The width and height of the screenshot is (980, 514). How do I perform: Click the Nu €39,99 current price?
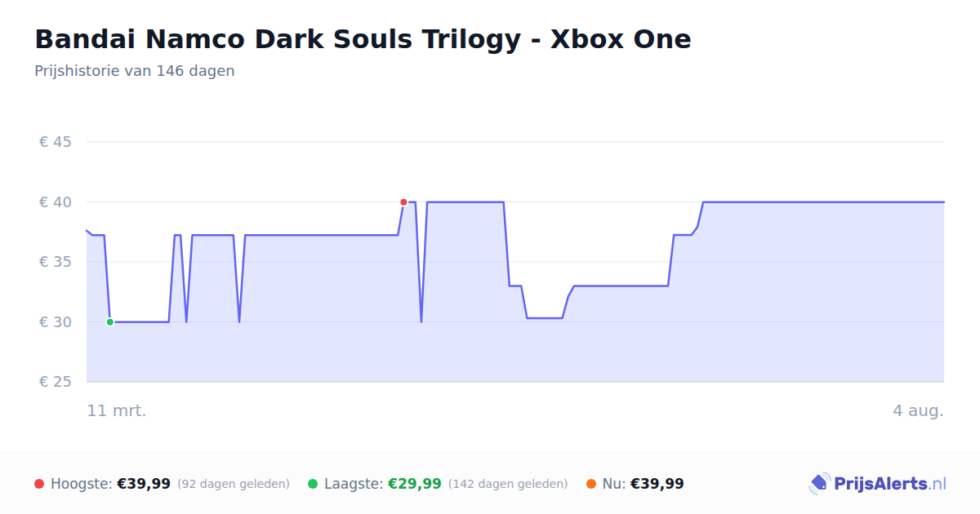[657, 484]
